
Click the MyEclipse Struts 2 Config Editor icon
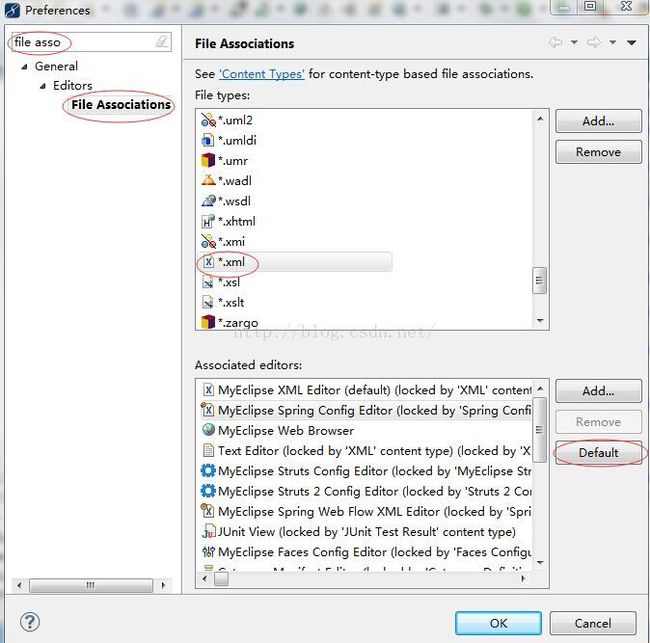click(x=208, y=491)
